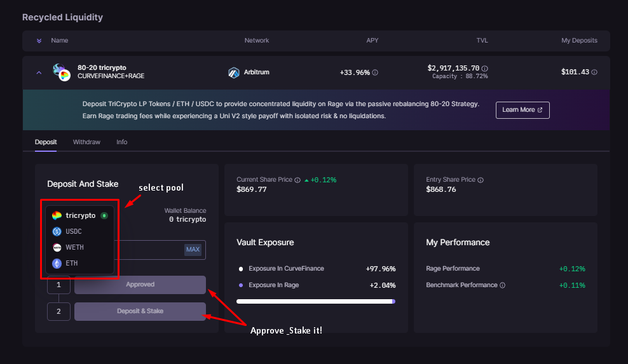Click the Wallet Balance 0 tricrypto value
The image size is (628, 364).
[188, 219]
